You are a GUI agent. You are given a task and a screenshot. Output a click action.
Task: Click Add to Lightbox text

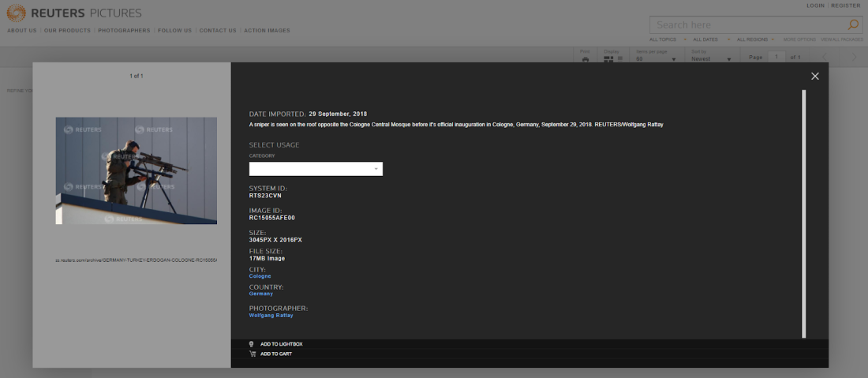[281, 344]
